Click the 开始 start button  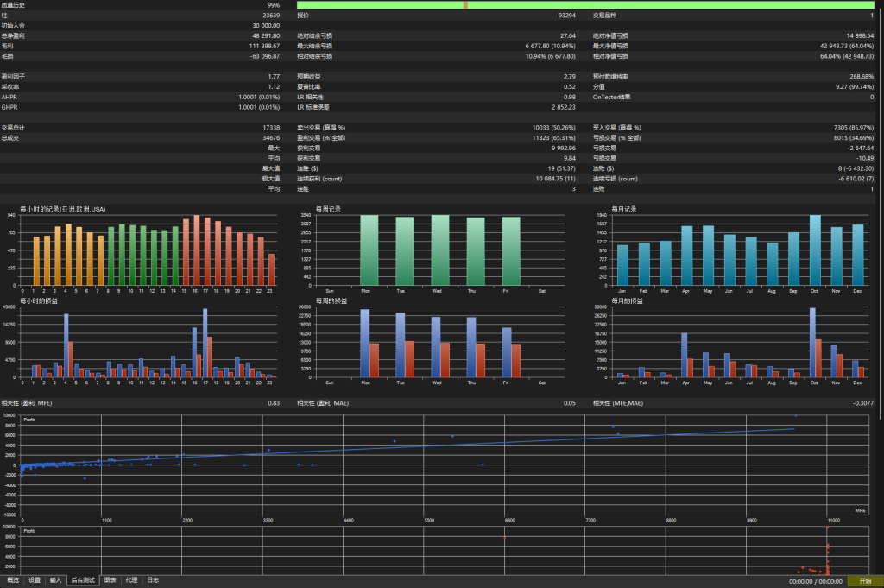[x=865, y=581]
